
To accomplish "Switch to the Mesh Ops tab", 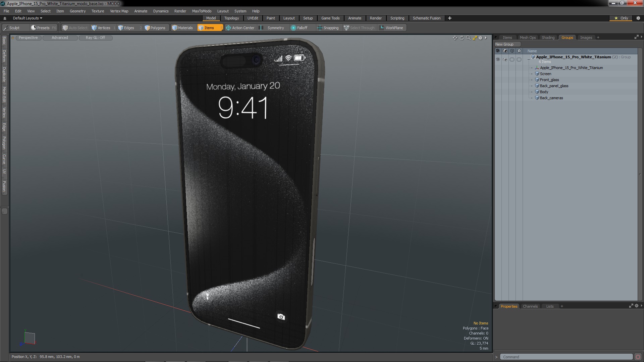I will pyautogui.click(x=528, y=38).
